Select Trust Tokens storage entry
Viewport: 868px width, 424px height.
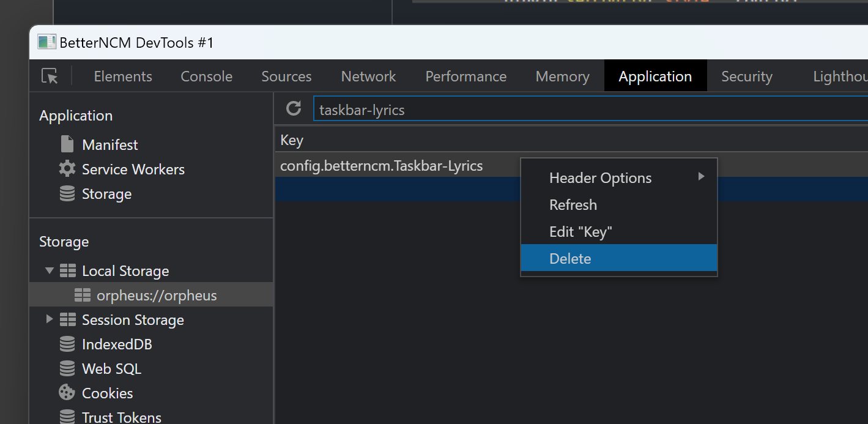pyautogui.click(x=121, y=416)
